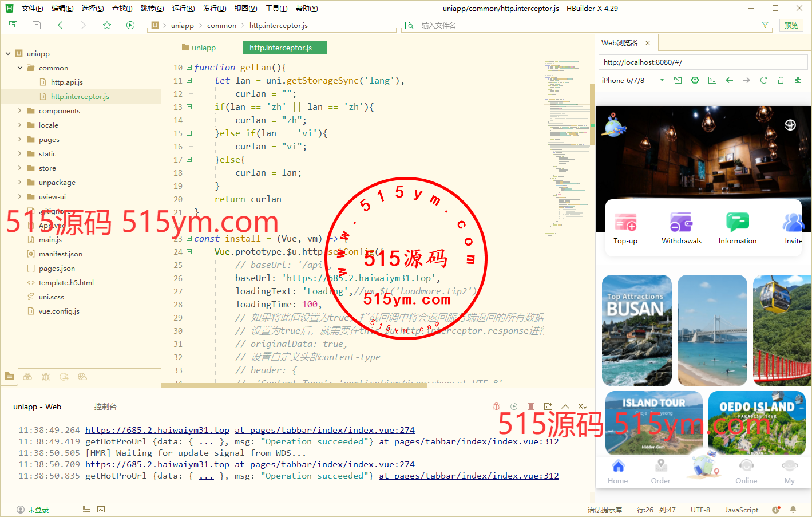Open the 运行(R) menu
The image size is (812, 517).
pyautogui.click(x=183, y=9)
